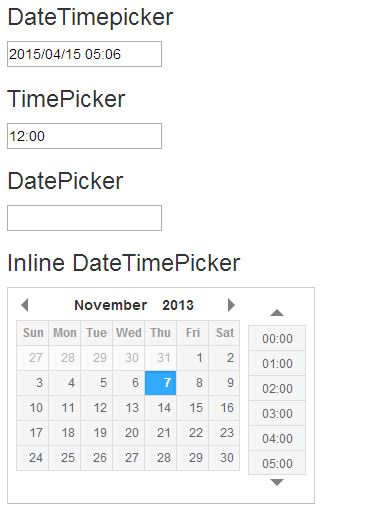Image resolution: width=378 pixels, height=511 pixels.
Task: Click the up arrow above time list
Action: tap(277, 313)
